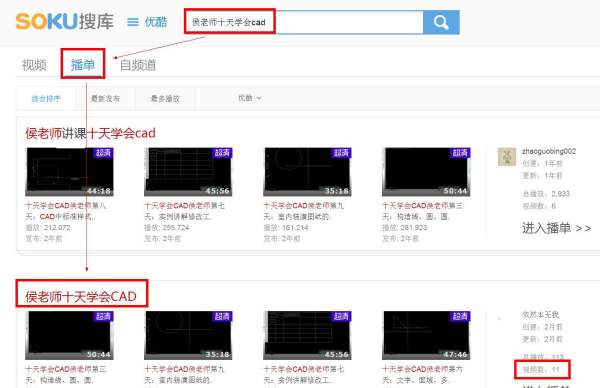Viewport: 600px width, 388px height.
Task: Open the 47:46 video thumbnail
Action: tap(426, 335)
